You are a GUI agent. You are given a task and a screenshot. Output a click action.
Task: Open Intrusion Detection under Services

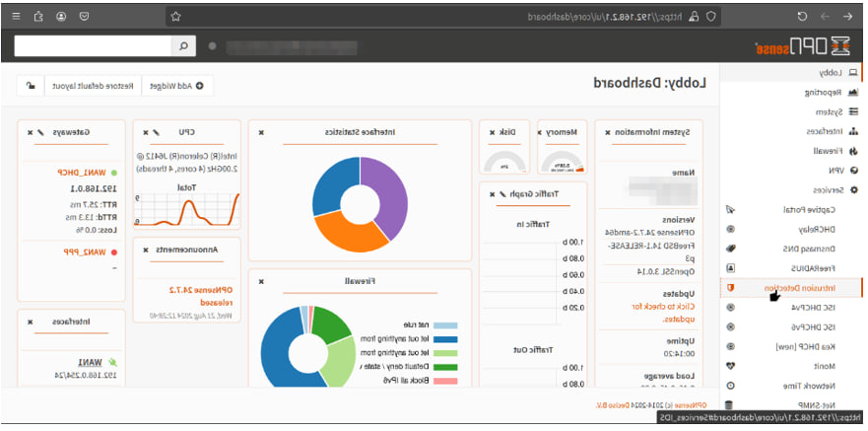click(x=791, y=288)
